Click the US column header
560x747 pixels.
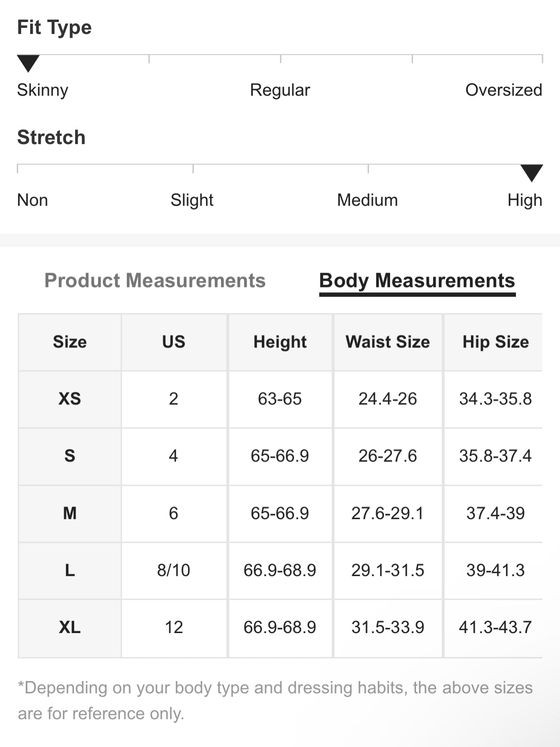[173, 342]
